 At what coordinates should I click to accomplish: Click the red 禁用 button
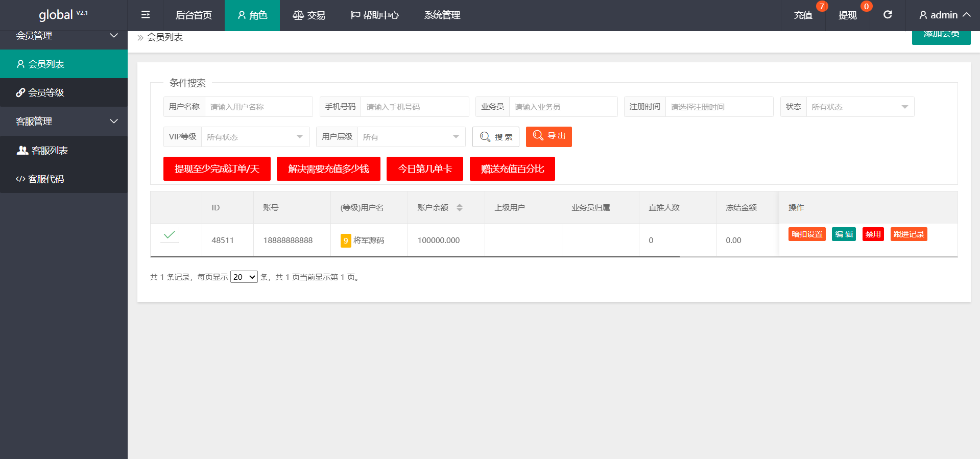[x=873, y=234]
